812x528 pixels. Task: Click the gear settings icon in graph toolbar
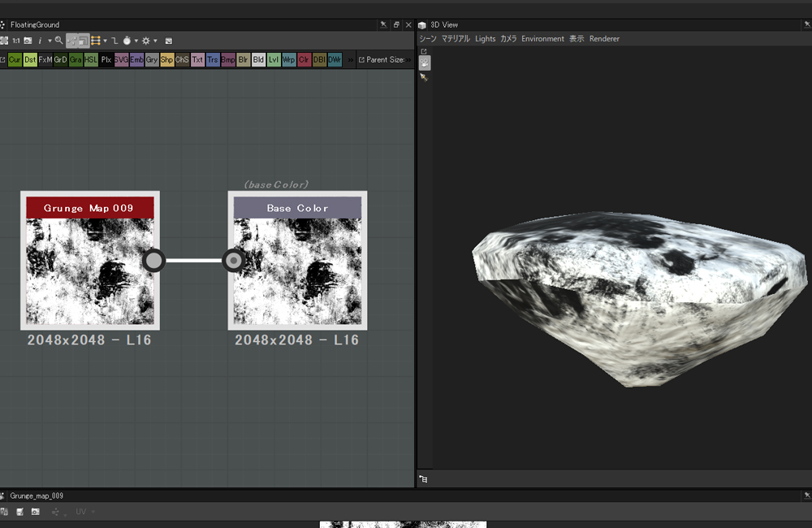(146, 41)
